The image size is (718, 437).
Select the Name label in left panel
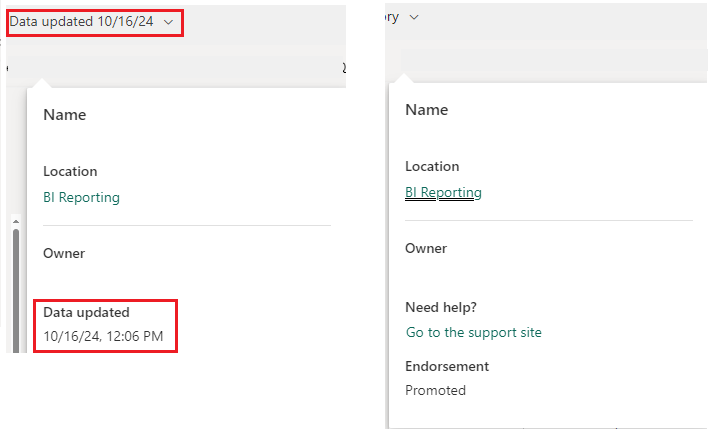coord(65,115)
